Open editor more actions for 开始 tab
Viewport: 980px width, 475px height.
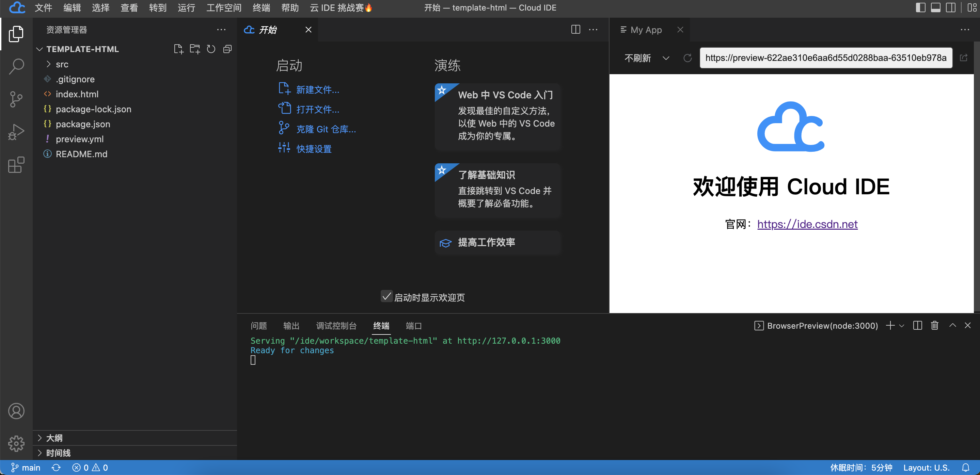(593, 30)
